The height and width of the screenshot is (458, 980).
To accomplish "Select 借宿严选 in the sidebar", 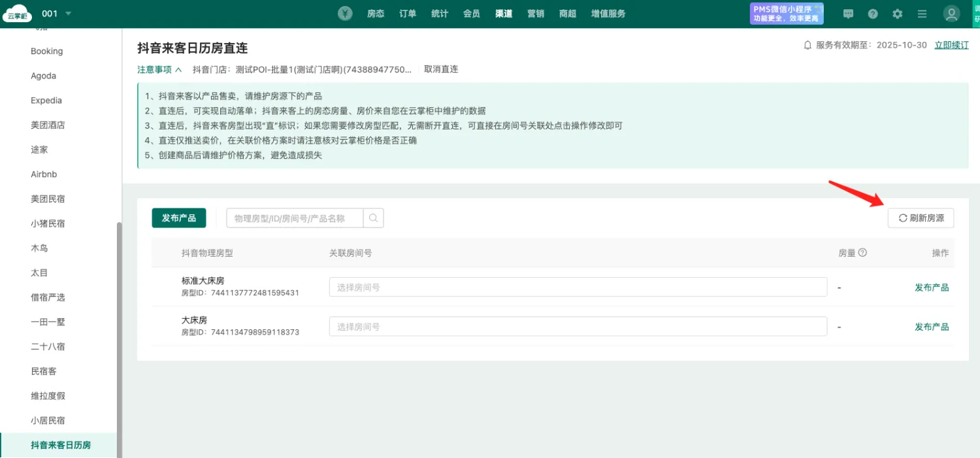I will 48,297.
